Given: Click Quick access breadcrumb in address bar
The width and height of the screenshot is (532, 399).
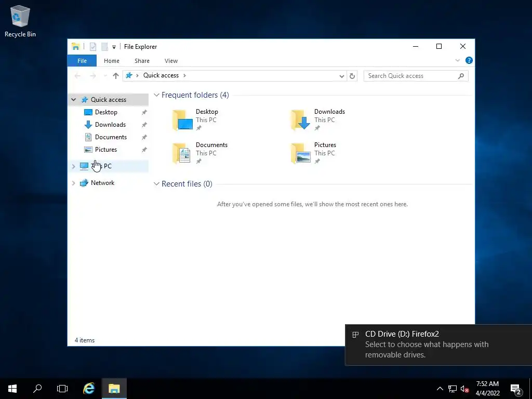Looking at the screenshot, I should (161, 75).
